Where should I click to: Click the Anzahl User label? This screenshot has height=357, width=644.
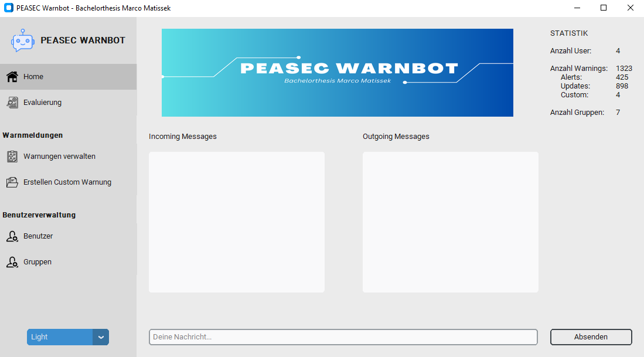point(571,51)
